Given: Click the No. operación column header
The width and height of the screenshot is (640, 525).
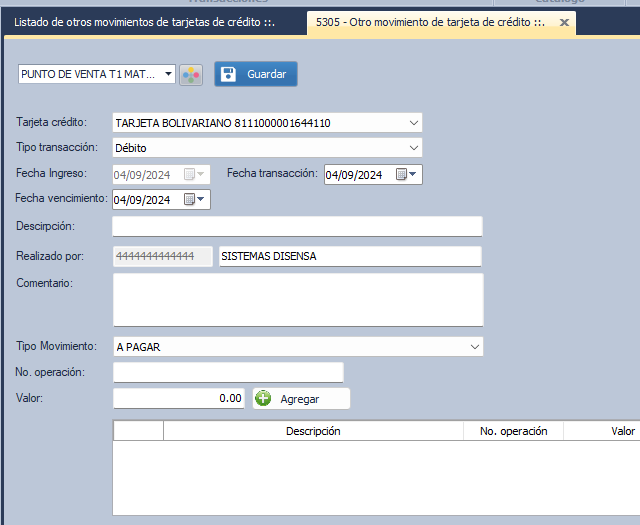Looking at the screenshot, I should (x=513, y=431).
